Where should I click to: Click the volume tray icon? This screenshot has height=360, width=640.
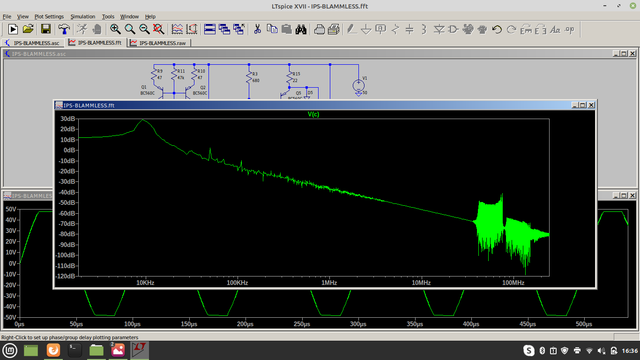tap(601, 351)
